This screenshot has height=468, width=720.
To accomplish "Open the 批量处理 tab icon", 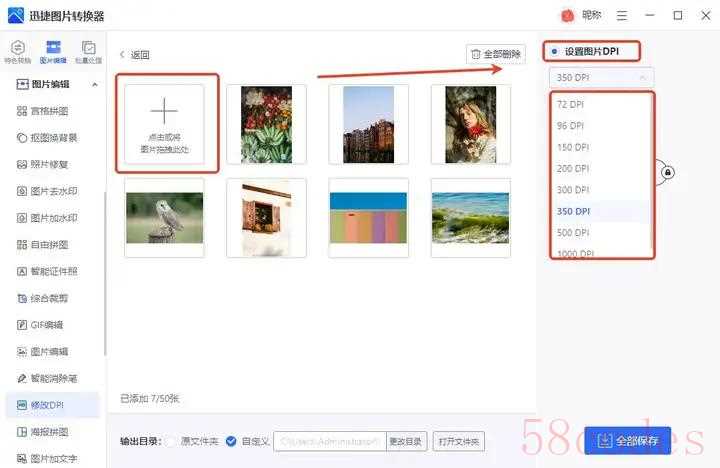I will [x=89, y=48].
